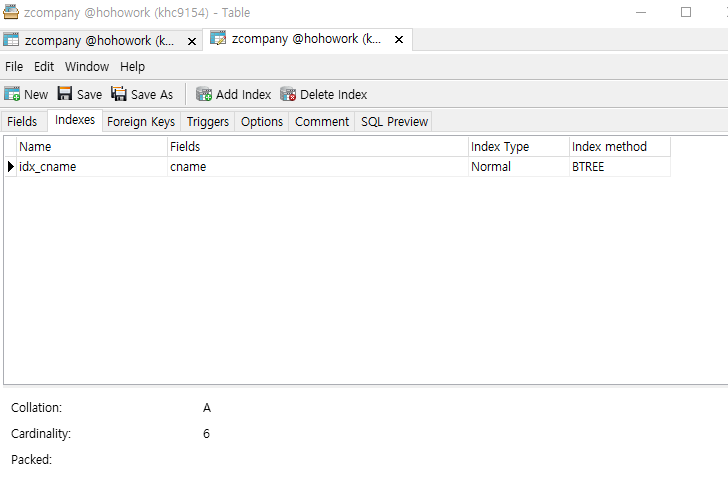Image resolution: width=728 pixels, height=495 pixels.
Task: Open the Options tab
Action: (x=262, y=121)
